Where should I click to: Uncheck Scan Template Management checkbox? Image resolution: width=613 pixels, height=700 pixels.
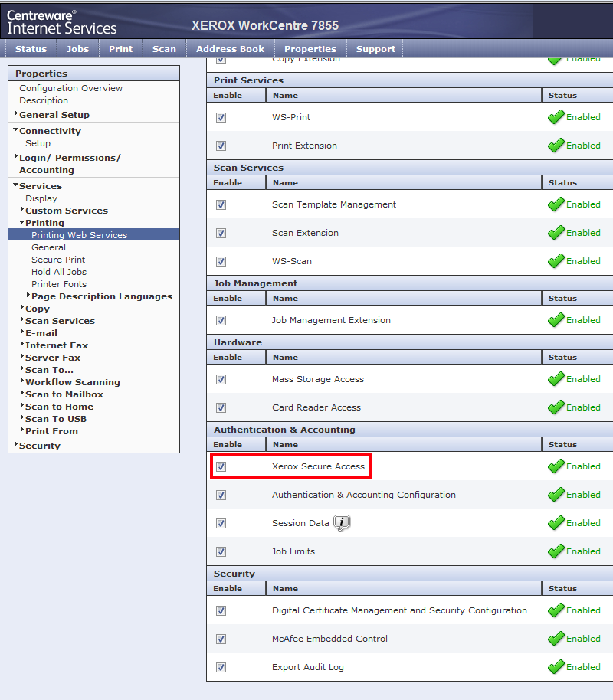click(x=221, y=205)
